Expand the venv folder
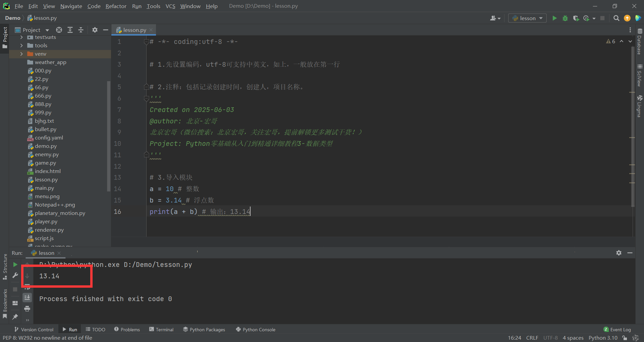Image resolution: width=644 pixels, height=342 pixels. click(x=21, y=54)
